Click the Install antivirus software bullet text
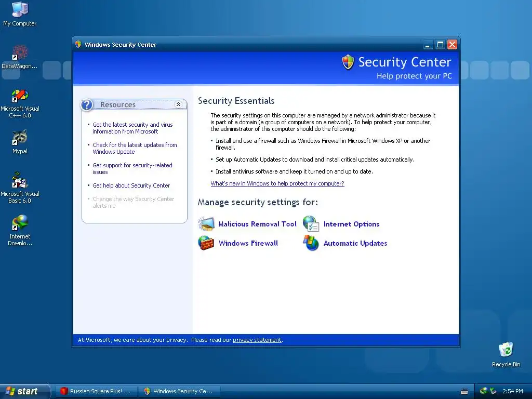The height and width of the screenshot is (399, 532). (x=294, y=171)
